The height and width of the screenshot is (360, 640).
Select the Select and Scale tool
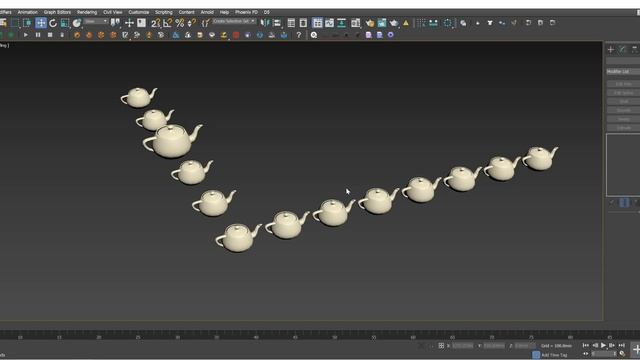[x=65, y=23]
